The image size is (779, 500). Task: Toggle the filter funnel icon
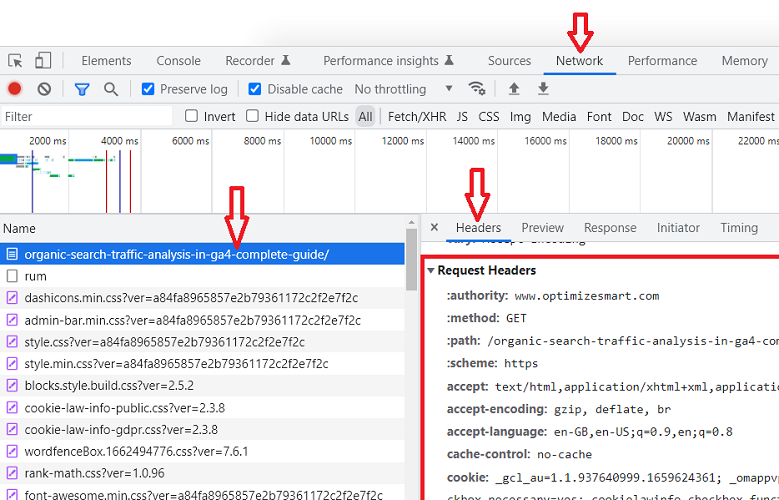click(82, 89)
